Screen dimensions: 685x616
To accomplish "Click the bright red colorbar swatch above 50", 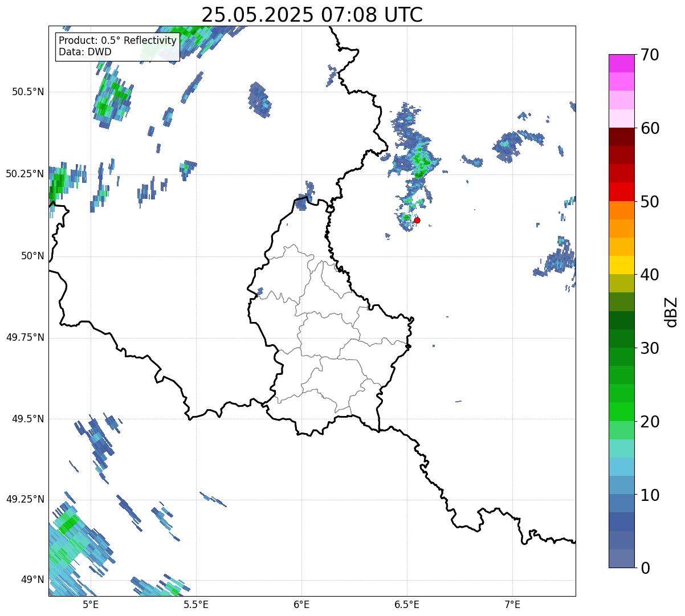I will pos(621,192).
